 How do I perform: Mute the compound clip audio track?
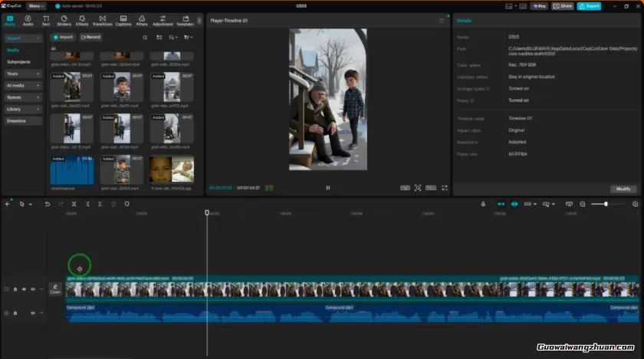32,313
